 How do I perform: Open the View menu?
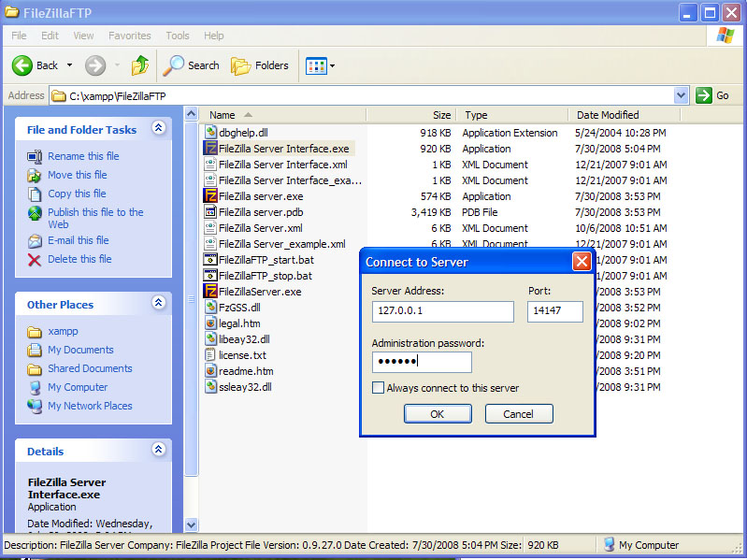pyautogui.click(x=83, y=36)
